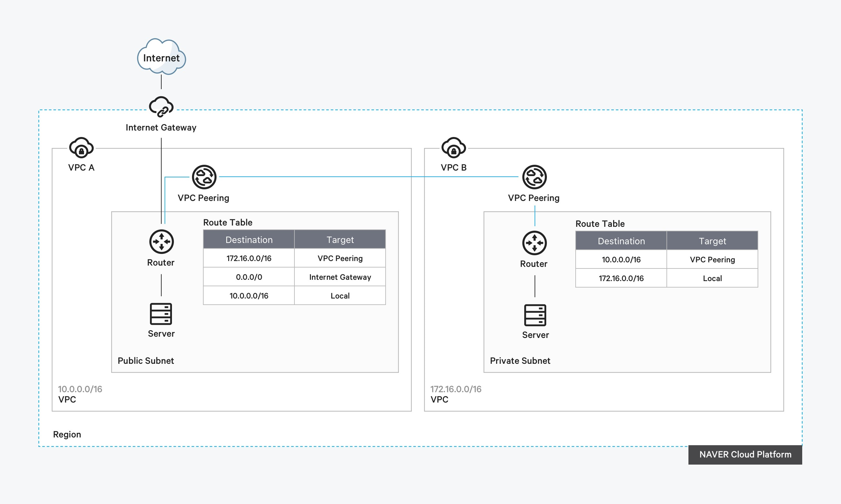Click the Public Subnet label

pyautogui.click(x=146, y=361)
